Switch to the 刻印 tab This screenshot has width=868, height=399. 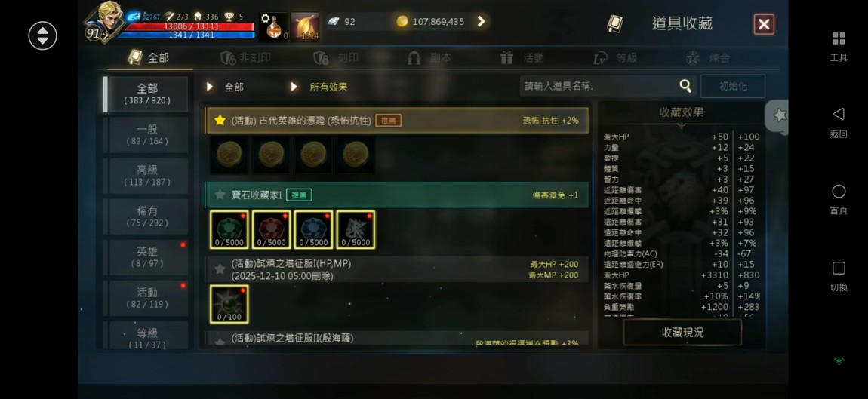336,57
